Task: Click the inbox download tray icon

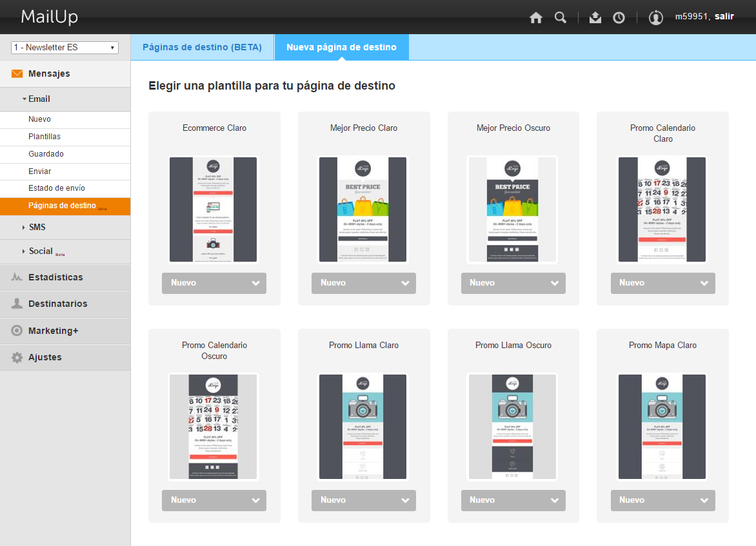Action: point(595,17)
